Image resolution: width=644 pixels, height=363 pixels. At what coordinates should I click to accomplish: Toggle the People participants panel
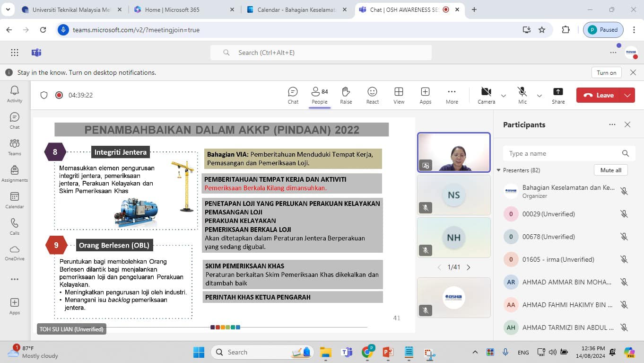point(319,95)
